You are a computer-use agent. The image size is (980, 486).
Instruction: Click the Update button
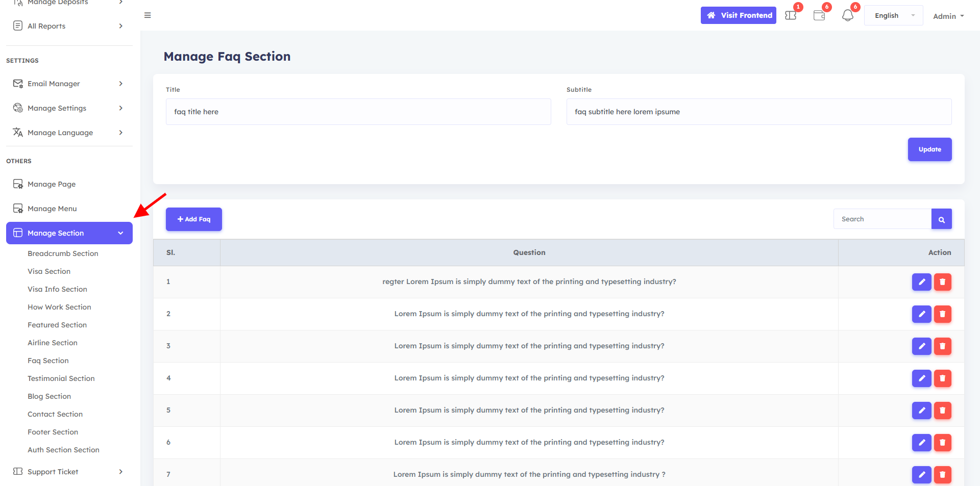(930, 149)
